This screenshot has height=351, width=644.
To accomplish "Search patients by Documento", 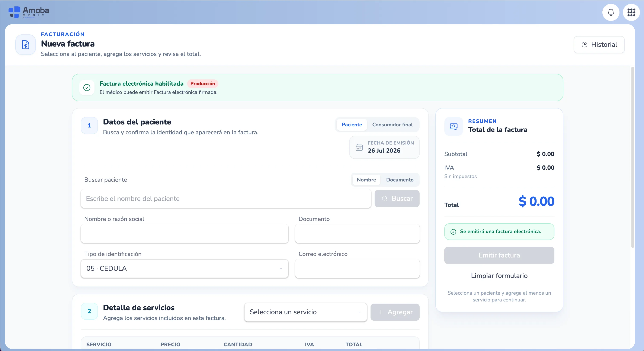I will click(400, 180).
